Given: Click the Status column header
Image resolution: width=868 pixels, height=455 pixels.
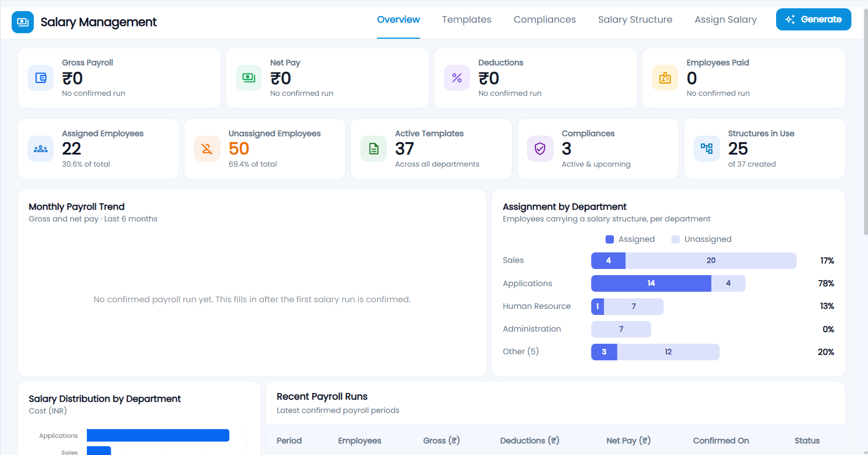Looking at the screenshot, I should pyautogui.click(x=807, y=441).
